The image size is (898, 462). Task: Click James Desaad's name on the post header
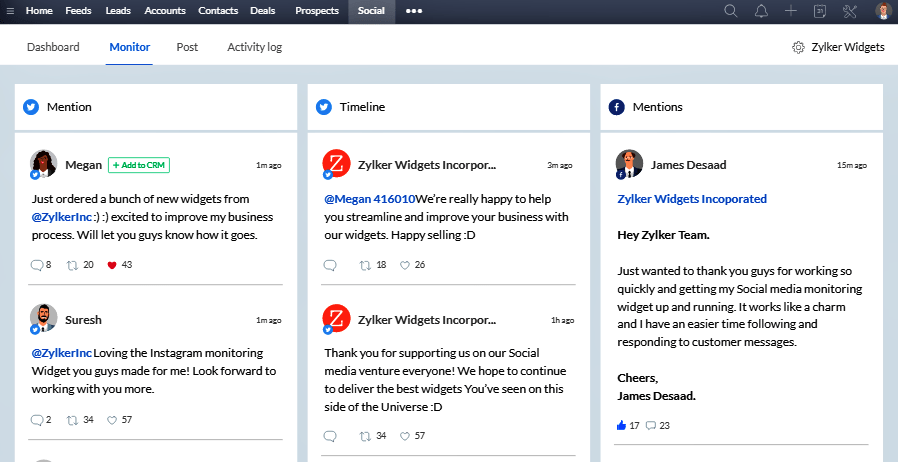pyautogui.click(x=688, y=165)
